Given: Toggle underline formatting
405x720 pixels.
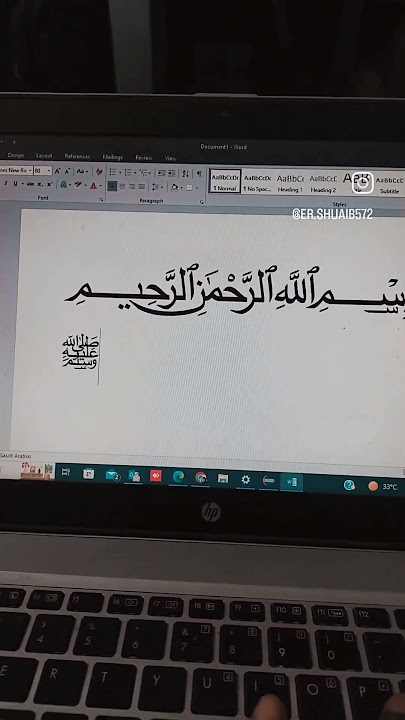Looking at the screenshot, I should coord(15,184).
